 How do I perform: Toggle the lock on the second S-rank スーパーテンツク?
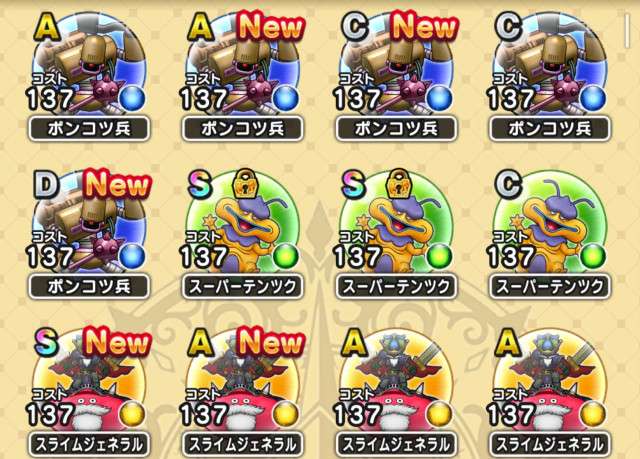(399, 183)
